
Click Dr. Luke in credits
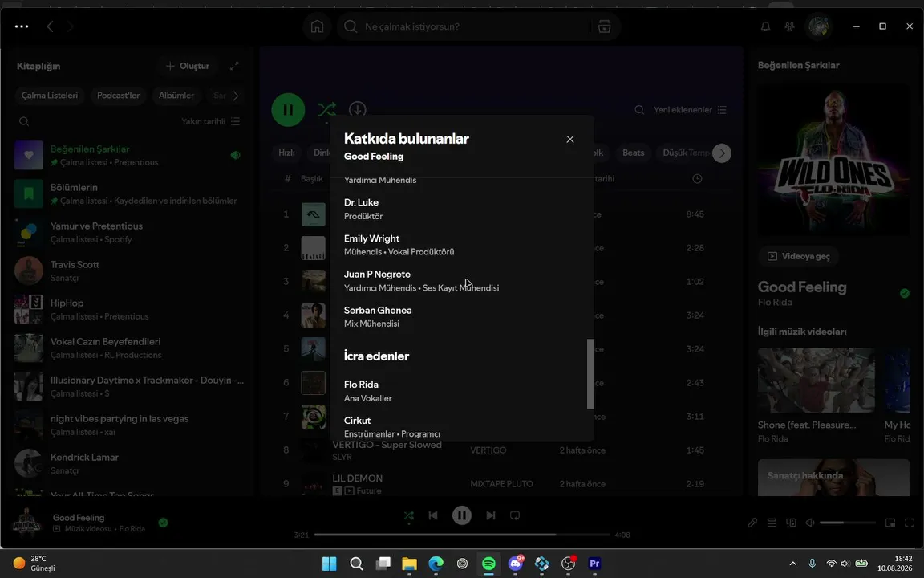pyautogui.click(x=361, y=202)
